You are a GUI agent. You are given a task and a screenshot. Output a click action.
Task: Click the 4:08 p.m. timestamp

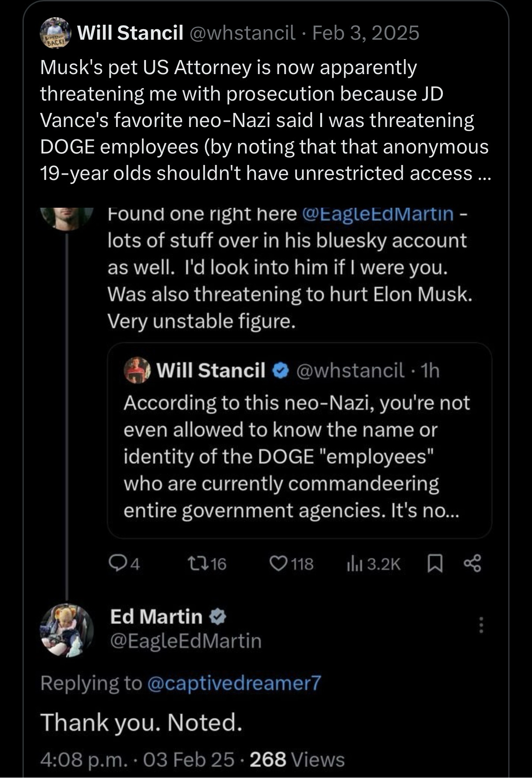point(79,759)
